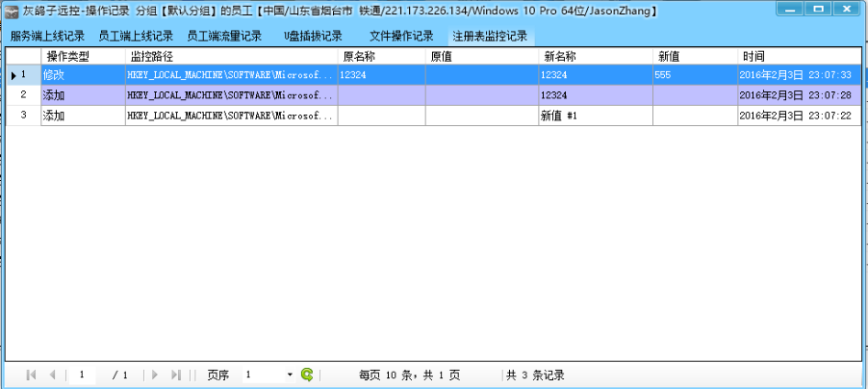Viewport: 868px width, 389px height.
Task: Select the 注册表监控记录 tab
Action: click(x=490, y=37)
